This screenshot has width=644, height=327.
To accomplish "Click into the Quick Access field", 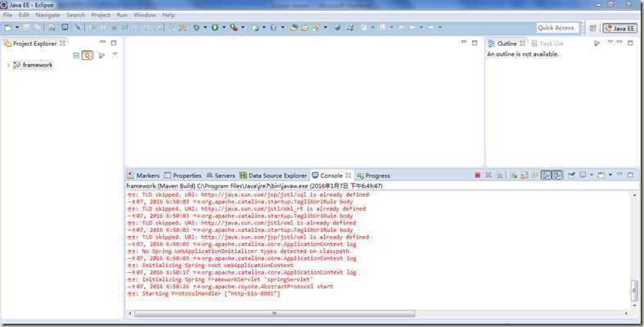I will pyautogui.click(x=558, y=28).
